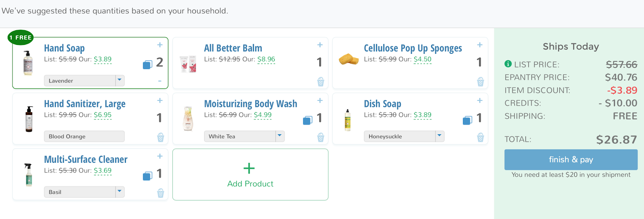Remove Cellulose Pop Up Sponges with trash icon
Image resolution: width=644 pixels, height=219 pixels.
click(x=480, y=82)
